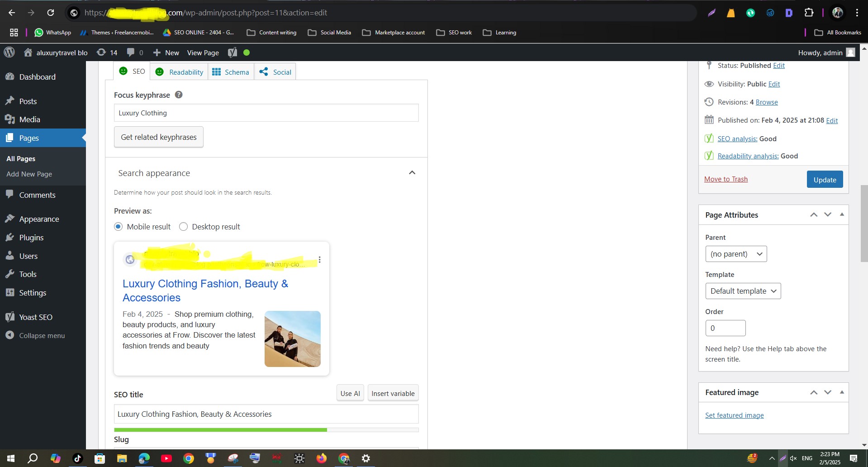Click the help icon beside Focus keyphrase
The height and width of the screenshot is (467, 868).
tap(179, 95)
